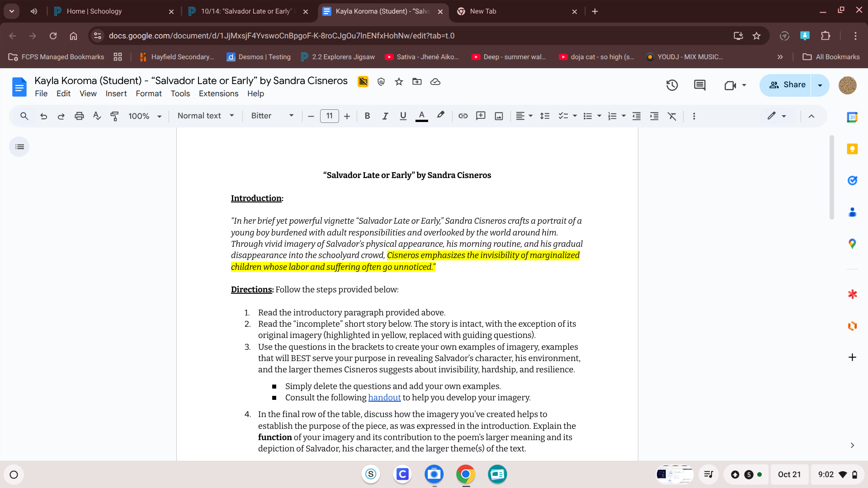The width and height of the screenshot is (868, 488).
Task: Increase font size with plus button
Action: [347, 116]
